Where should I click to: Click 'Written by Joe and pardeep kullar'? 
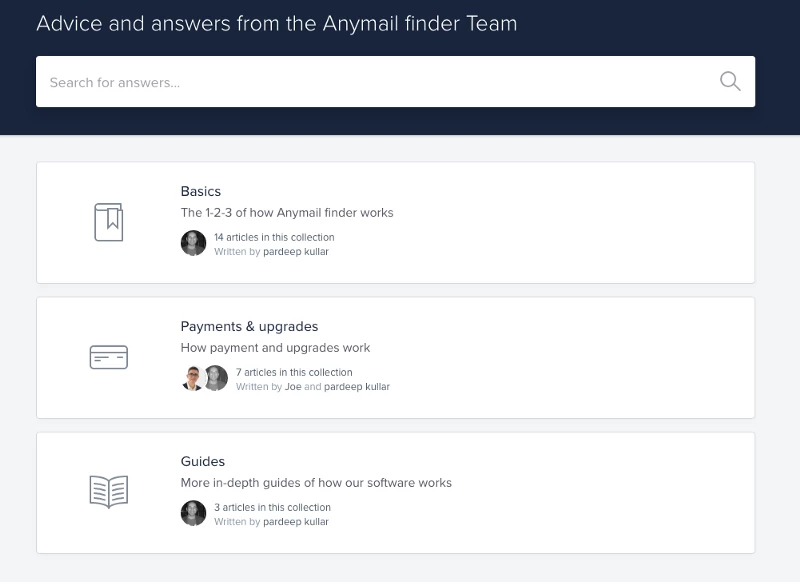(x=313, y=387)
